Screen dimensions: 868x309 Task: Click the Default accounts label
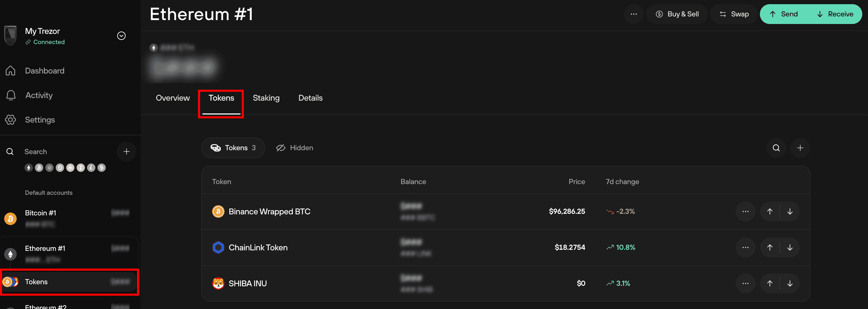48,193
